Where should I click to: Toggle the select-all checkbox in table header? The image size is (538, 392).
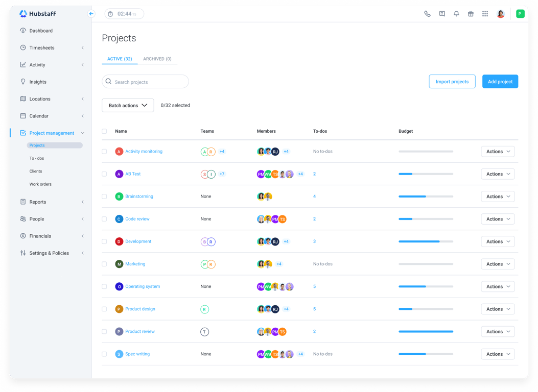[104, 131]
